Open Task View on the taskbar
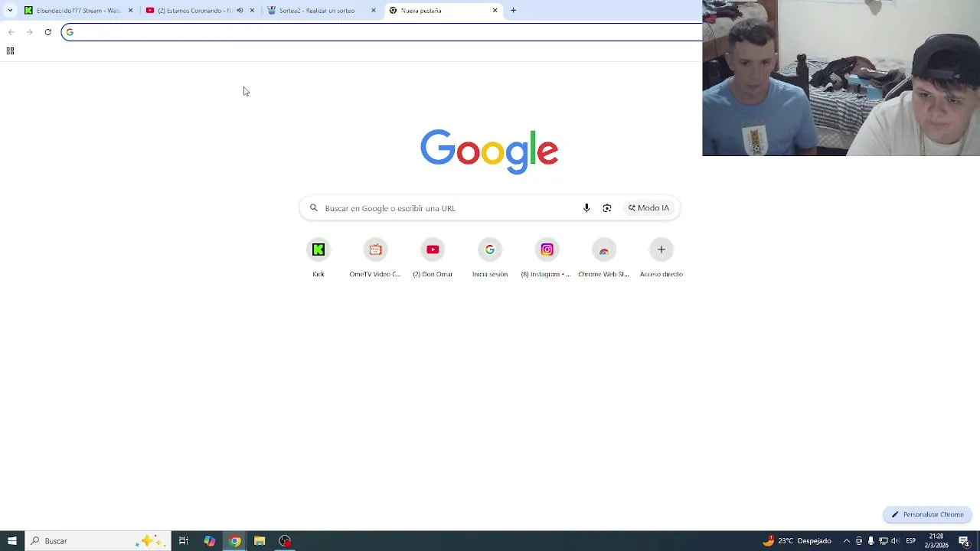This screenshot has height=551, width=980. pos(184,541)
